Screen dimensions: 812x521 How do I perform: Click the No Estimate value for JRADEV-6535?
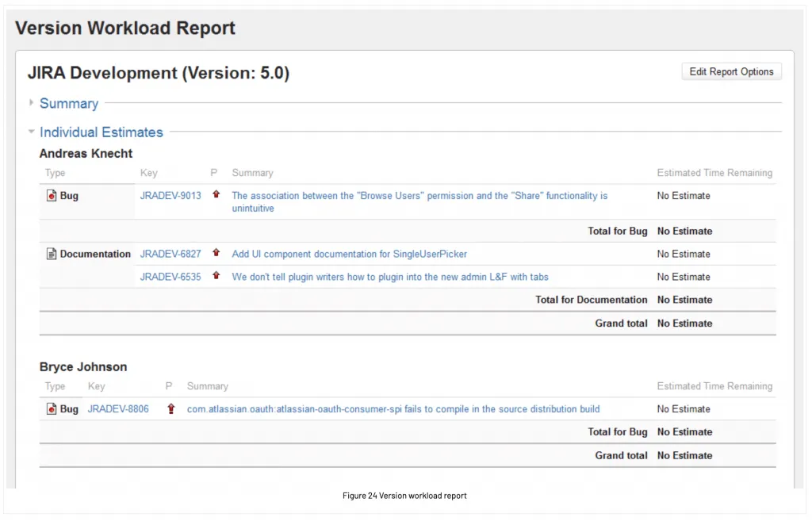[684, 277]
